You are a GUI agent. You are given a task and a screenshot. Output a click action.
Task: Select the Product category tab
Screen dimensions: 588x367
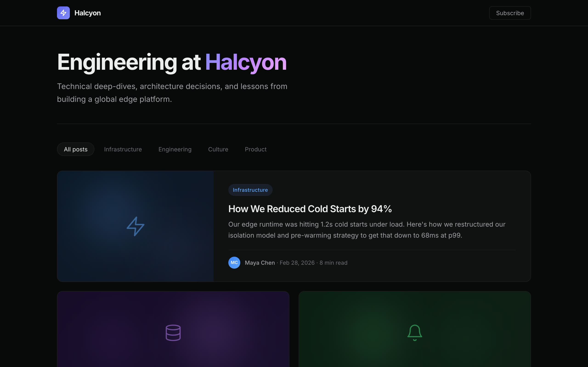point(255,149)
